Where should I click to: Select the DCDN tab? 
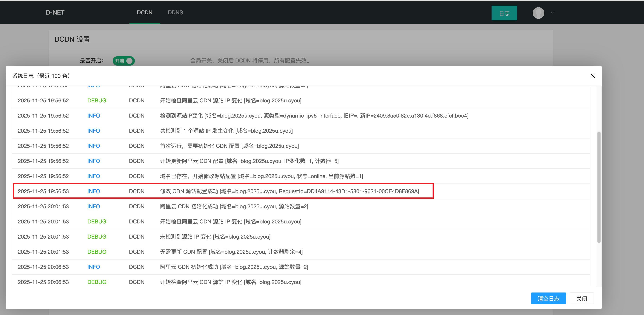pos(145,12)
